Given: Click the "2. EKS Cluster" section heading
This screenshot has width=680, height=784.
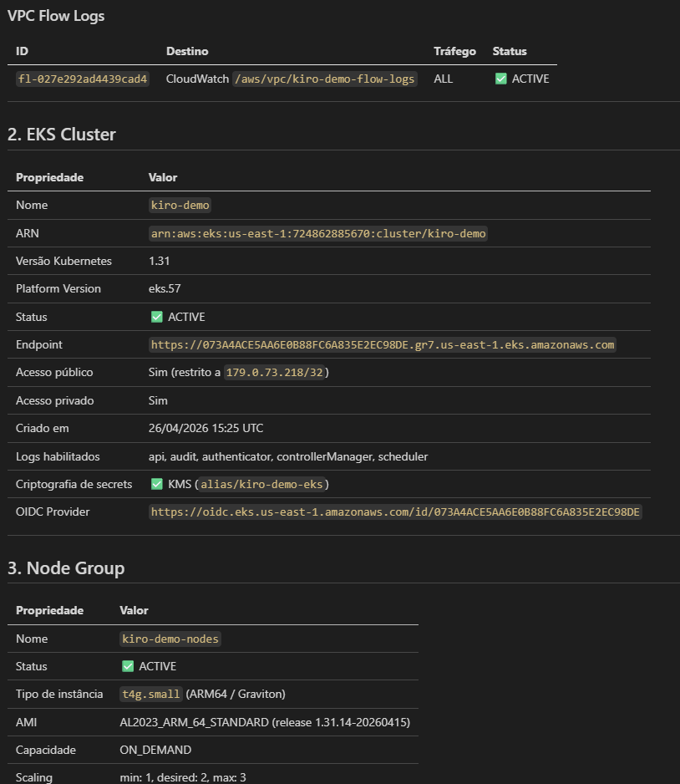Looking at the screenshot, I should click(x=62, y=134).
